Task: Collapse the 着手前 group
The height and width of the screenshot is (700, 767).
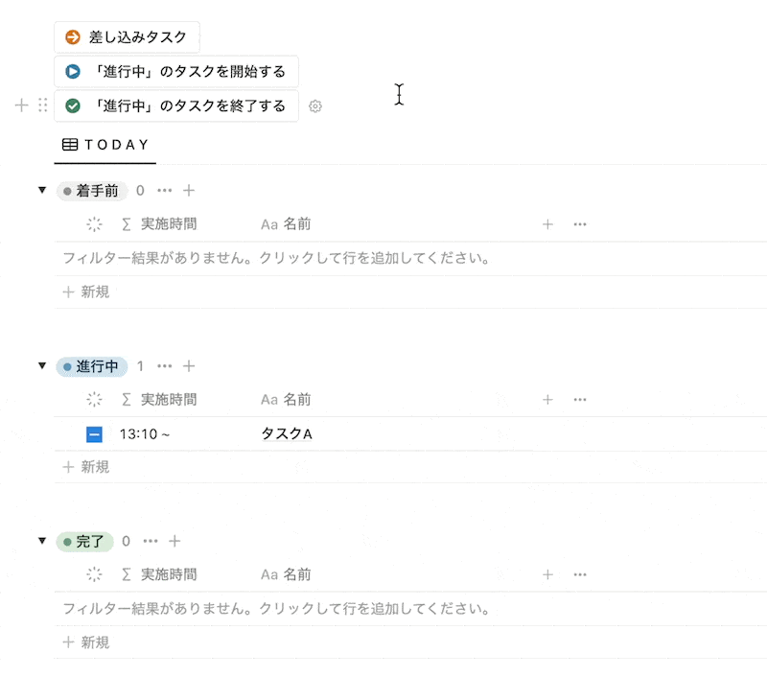Action: click(x=42, y=190)
